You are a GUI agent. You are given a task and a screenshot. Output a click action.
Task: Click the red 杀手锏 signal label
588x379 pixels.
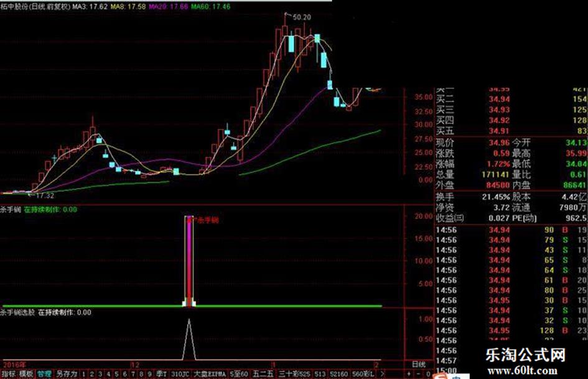(208, 220)
